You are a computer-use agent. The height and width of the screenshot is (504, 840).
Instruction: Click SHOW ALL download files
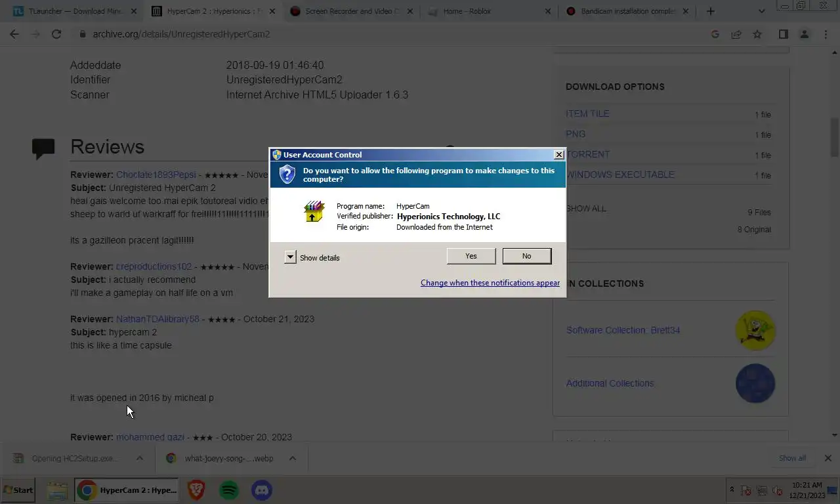tap(586, 208)
